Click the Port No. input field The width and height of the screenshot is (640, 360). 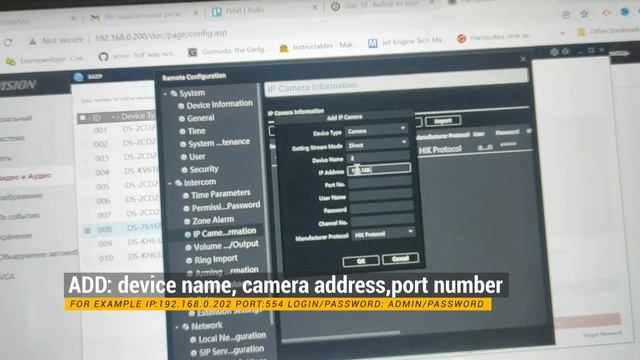(380, 183)
